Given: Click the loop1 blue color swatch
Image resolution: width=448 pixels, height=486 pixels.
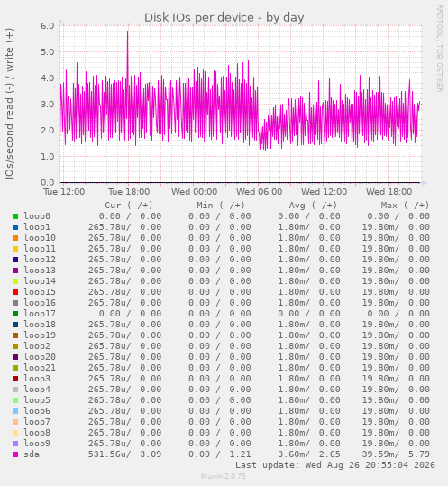Looking at the screenshot, I should pyautogui.click(x=15, y=227).
